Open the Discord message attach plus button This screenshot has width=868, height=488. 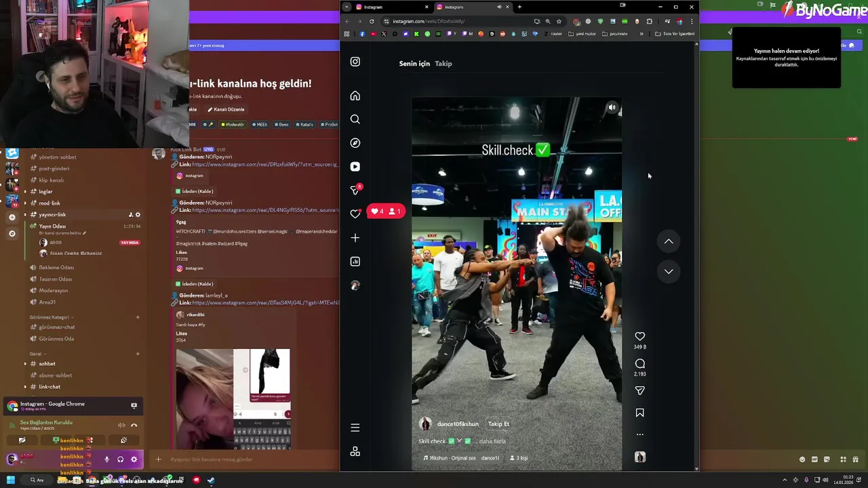coord(158,460)
